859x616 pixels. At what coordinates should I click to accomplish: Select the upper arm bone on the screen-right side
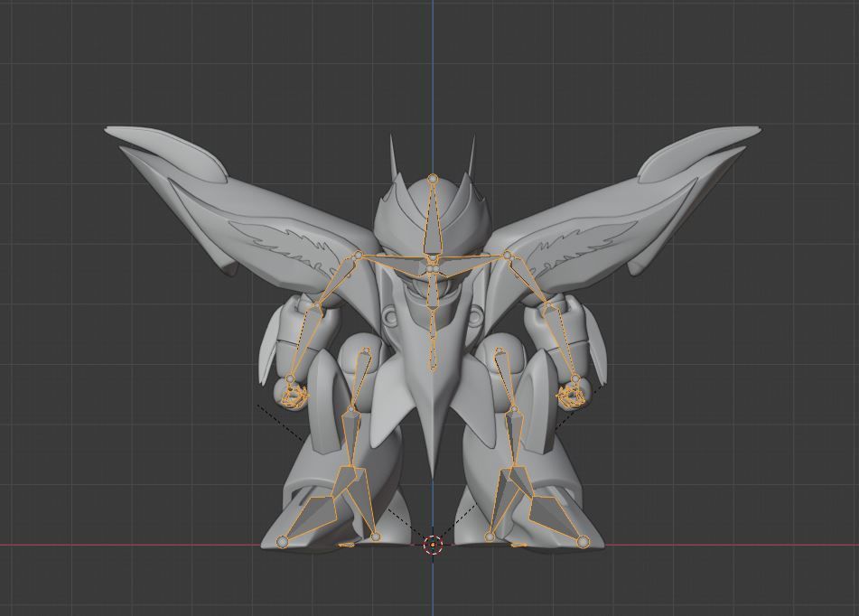click(527, 281)
